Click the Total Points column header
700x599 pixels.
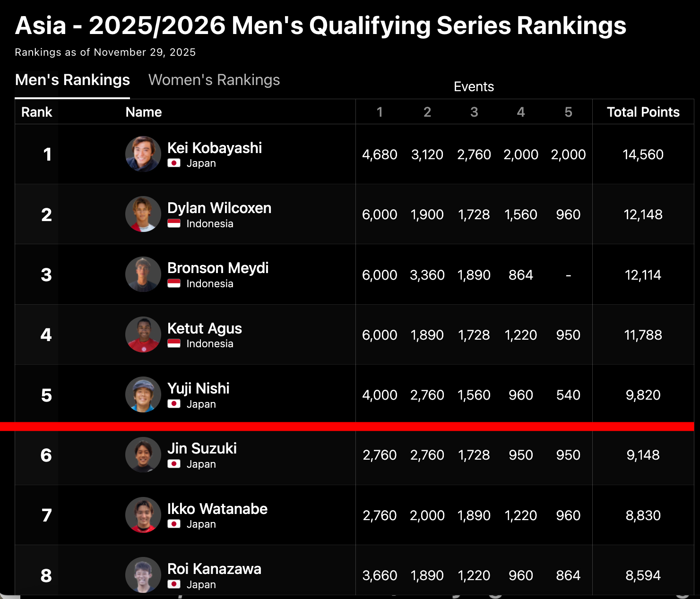coord(643,112)
